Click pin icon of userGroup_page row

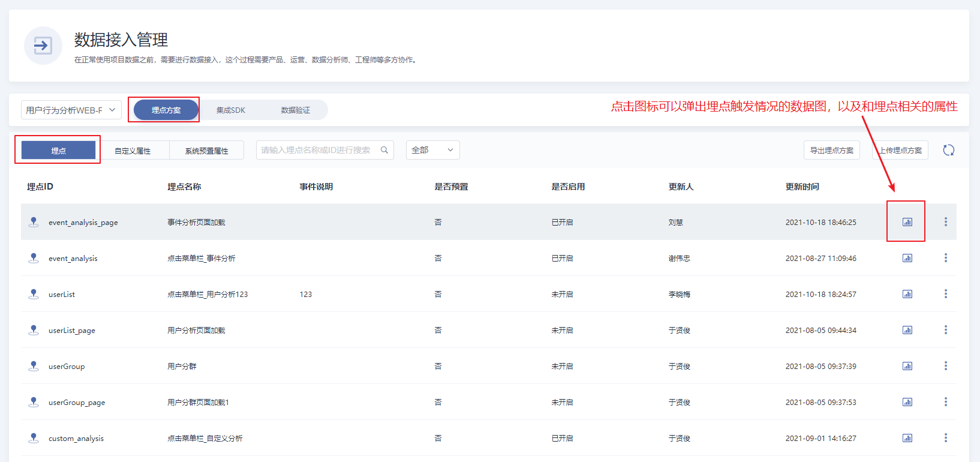pyautogui.click(x=34, y=402)
